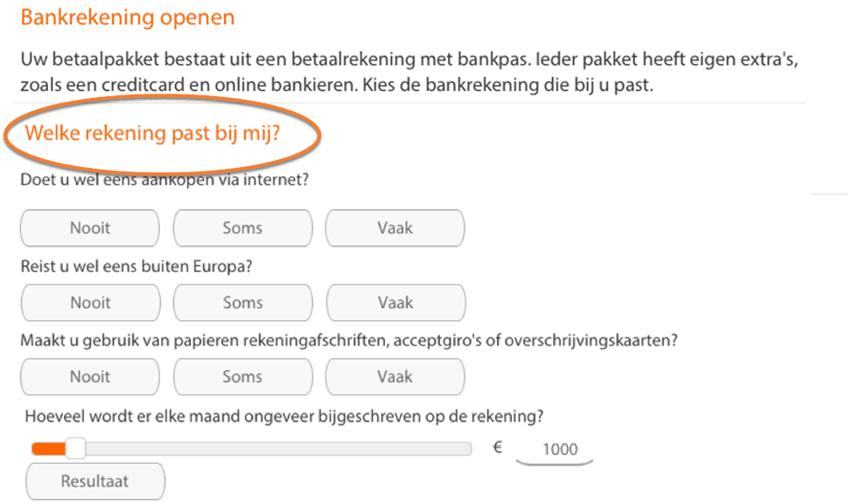
Task: Click the "Reist u wel eens buiten Europa?" question
Action: tap(143, 266)
